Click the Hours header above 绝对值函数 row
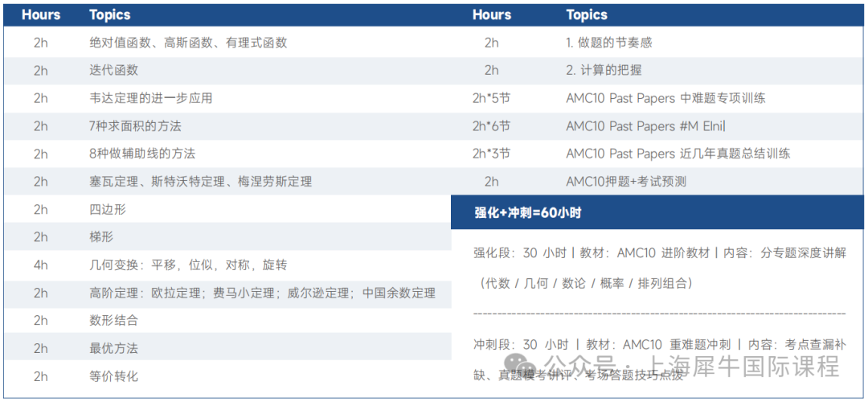The image size is (868, 402). click(x=41, y=15)
